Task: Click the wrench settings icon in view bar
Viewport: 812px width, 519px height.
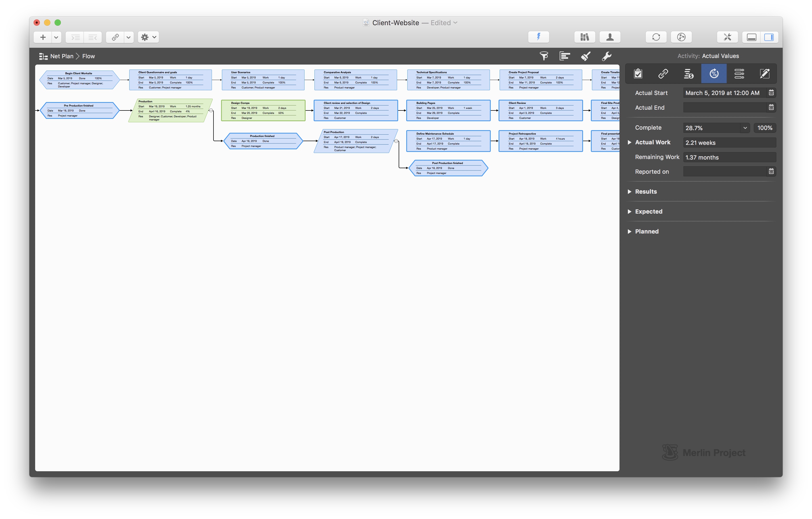Action: (606, 56)
